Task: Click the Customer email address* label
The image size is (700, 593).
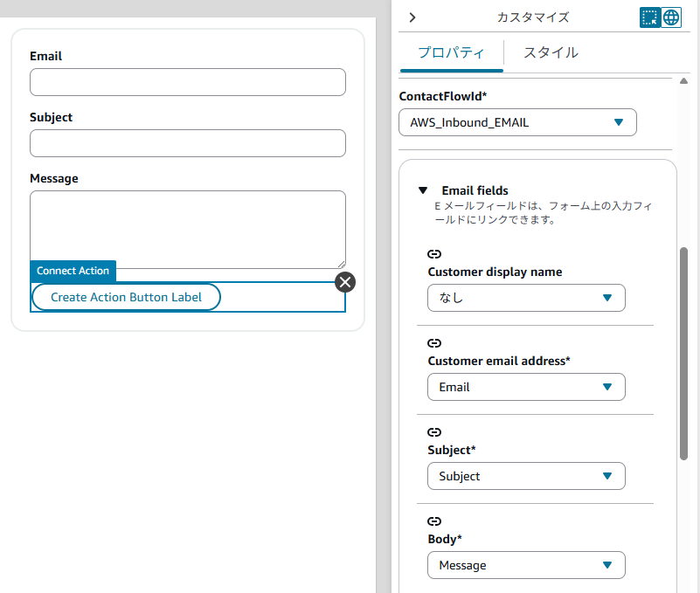Action: tap(499, 361)
